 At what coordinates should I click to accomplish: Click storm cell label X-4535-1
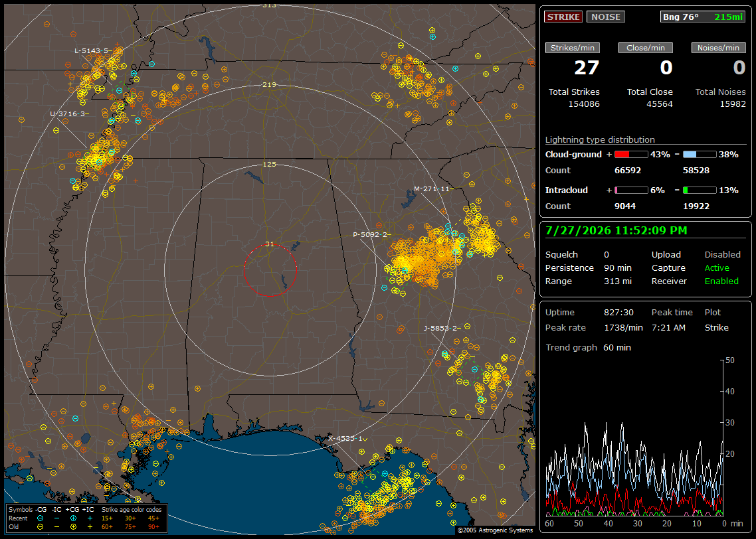(x=347, y=439)
